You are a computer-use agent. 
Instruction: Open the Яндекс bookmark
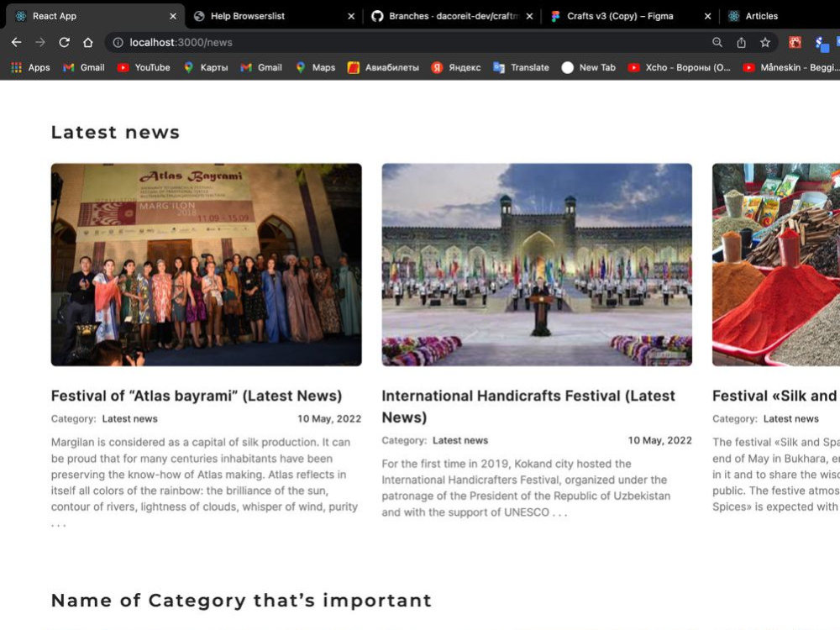(x=456, y=67)
